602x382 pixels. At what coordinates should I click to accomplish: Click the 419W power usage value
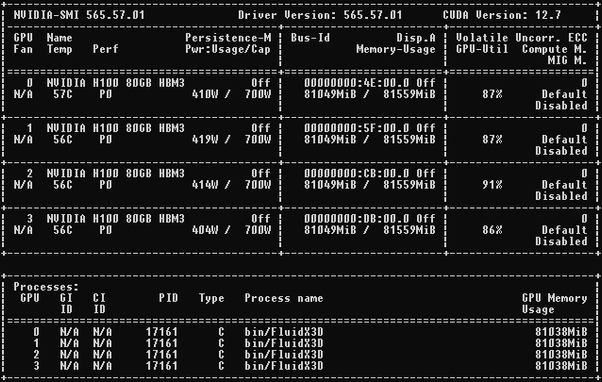point(205,139)
